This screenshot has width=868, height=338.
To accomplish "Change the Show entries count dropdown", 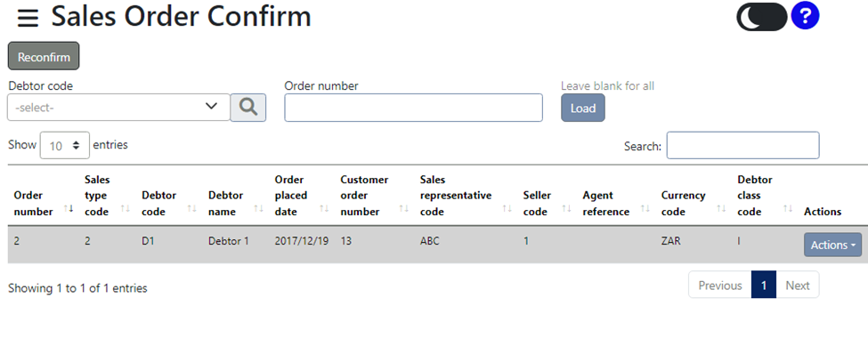I will coord(65,146).
